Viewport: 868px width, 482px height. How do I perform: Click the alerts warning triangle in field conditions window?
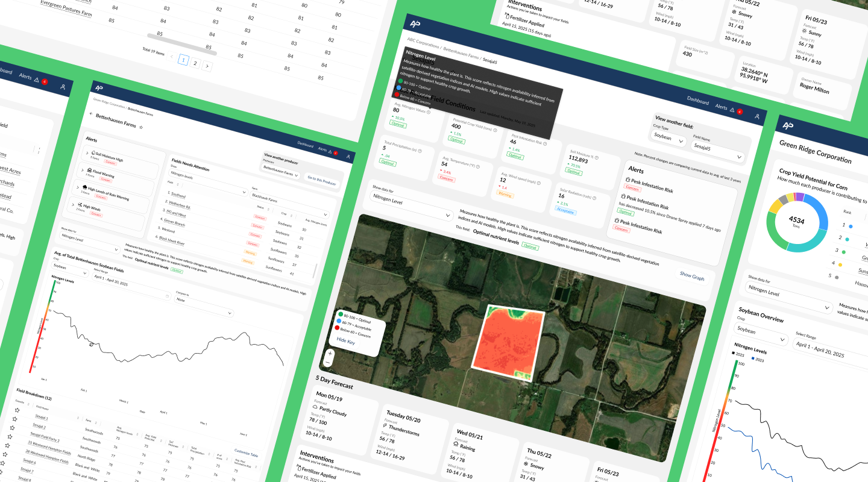(732, 110)
